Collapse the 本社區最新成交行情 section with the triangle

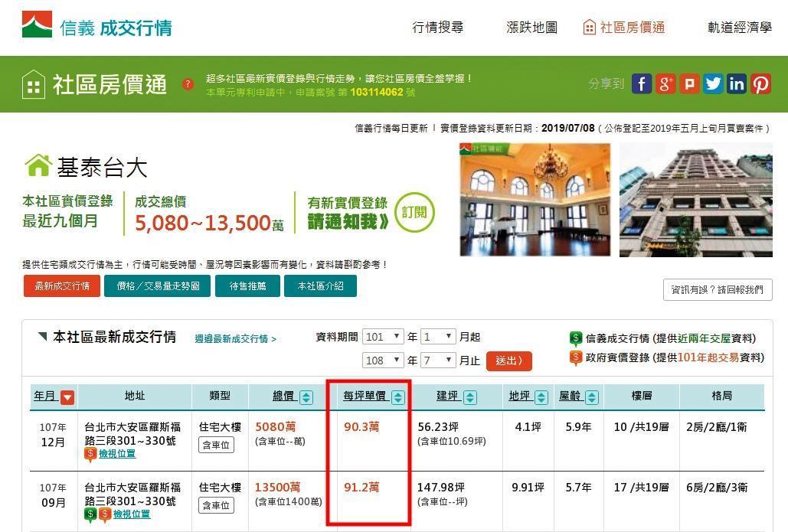[43, 336]
